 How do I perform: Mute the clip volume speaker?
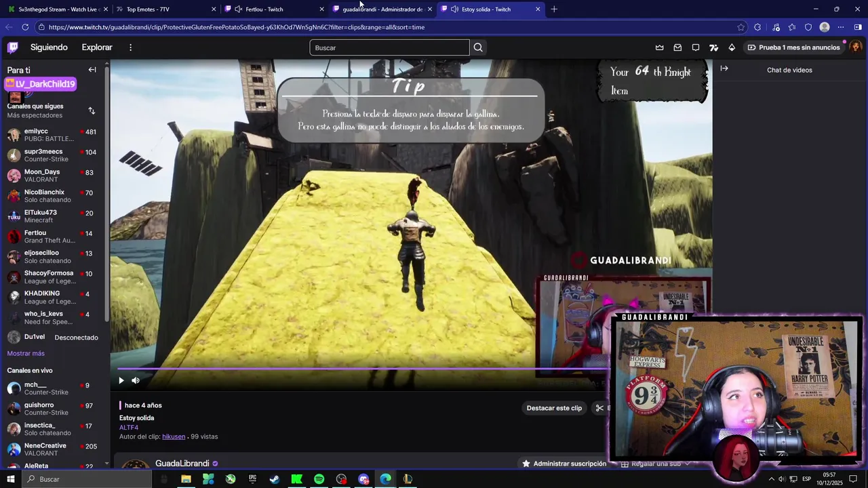[x=136, y=380]
